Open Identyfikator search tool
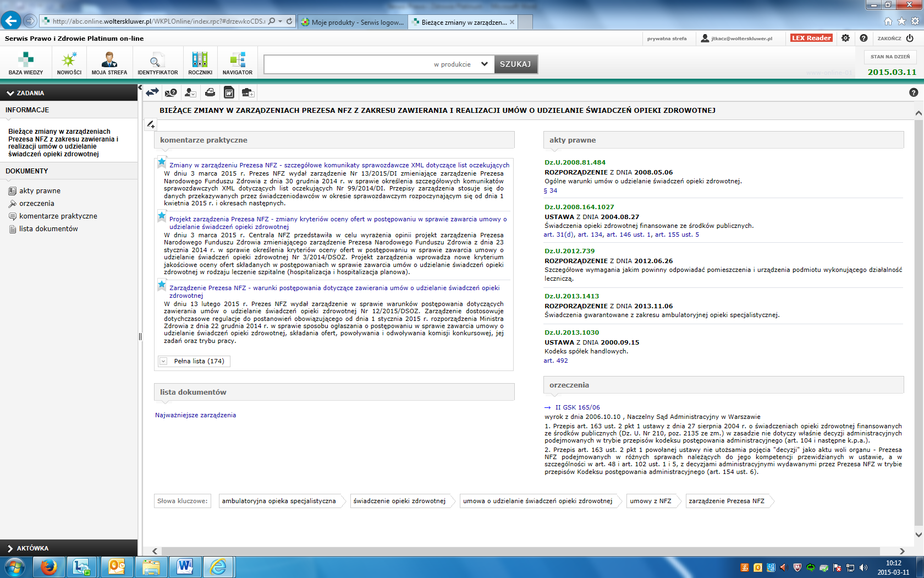The width and height of the screenshot is (924, 578). point(158,63)
